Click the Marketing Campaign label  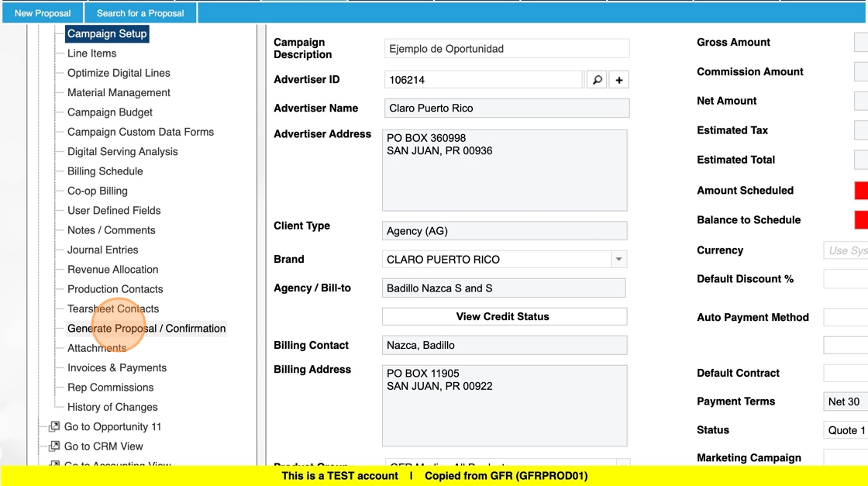(x=749, y=458)
